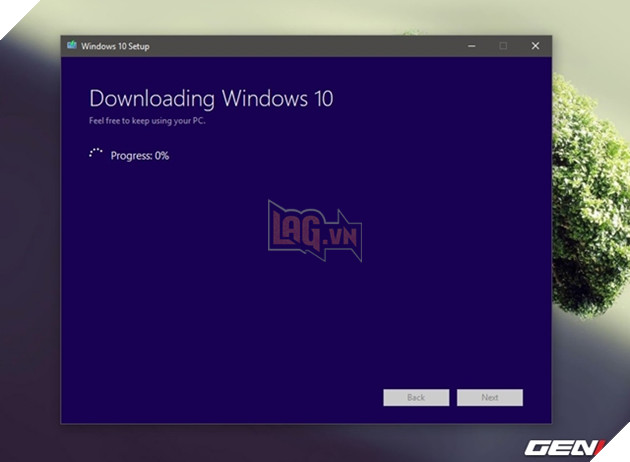Click the Next button

490,397
